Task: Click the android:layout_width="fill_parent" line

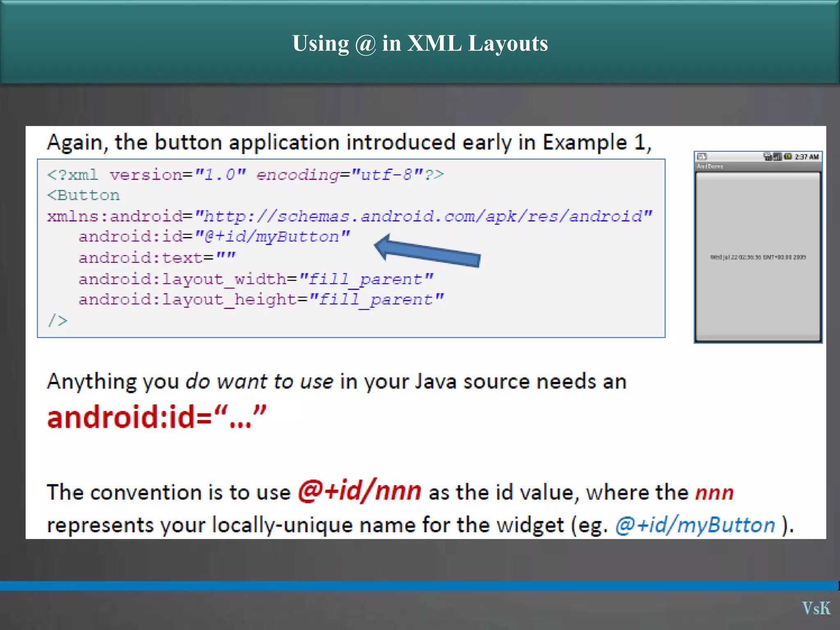Action: 256,279
